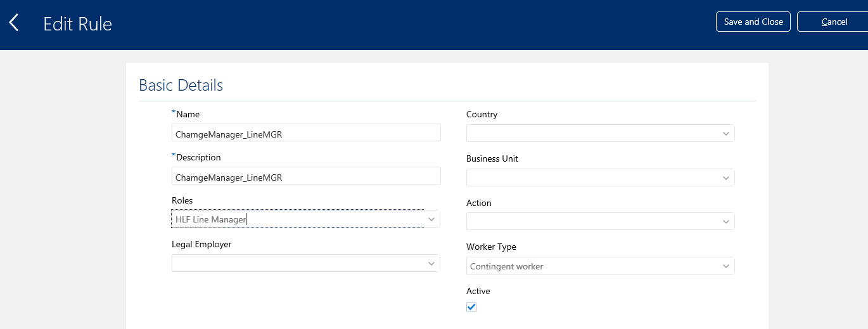Viewport: 868px width, 329px height.
Task: Open the Business Unit dropdown chevron
Action: (x=726, y=177)
